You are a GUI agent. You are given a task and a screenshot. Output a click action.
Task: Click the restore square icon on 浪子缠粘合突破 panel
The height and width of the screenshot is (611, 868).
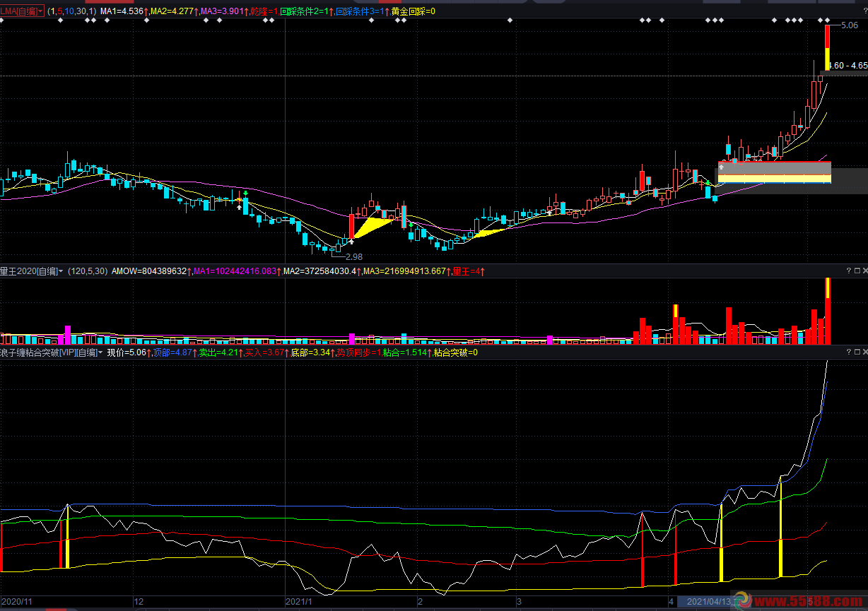point(856,352)
